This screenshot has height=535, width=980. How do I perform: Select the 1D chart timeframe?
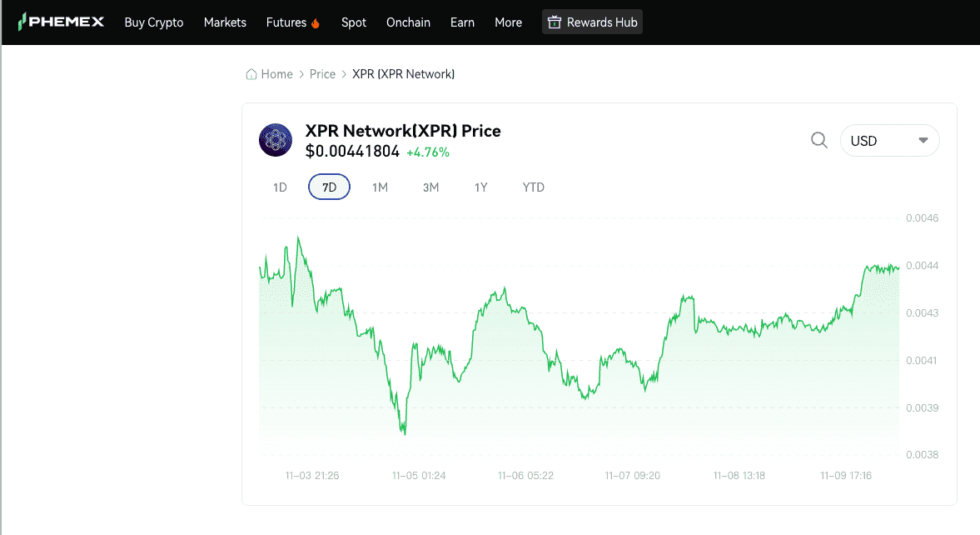[x=279, y=187]
